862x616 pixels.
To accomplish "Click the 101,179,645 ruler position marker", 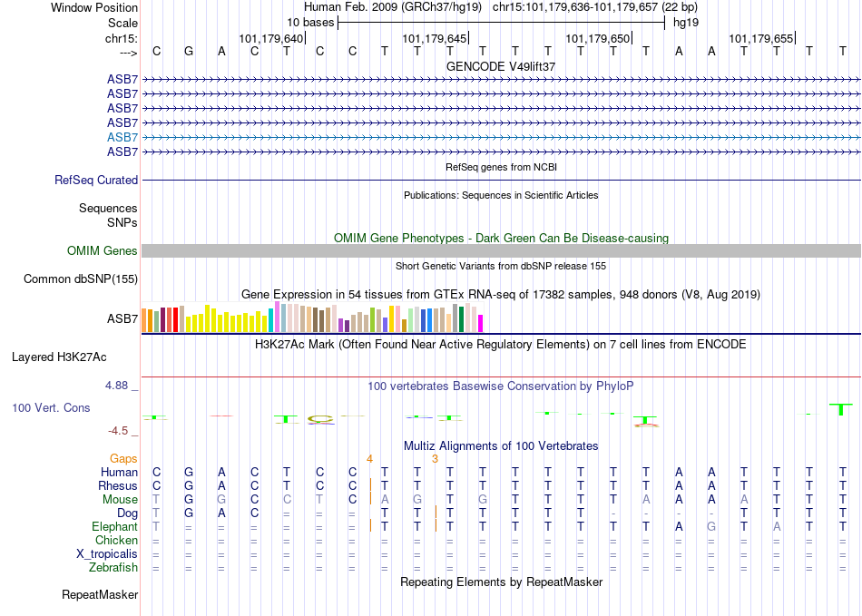I will (x=435, y=38).
